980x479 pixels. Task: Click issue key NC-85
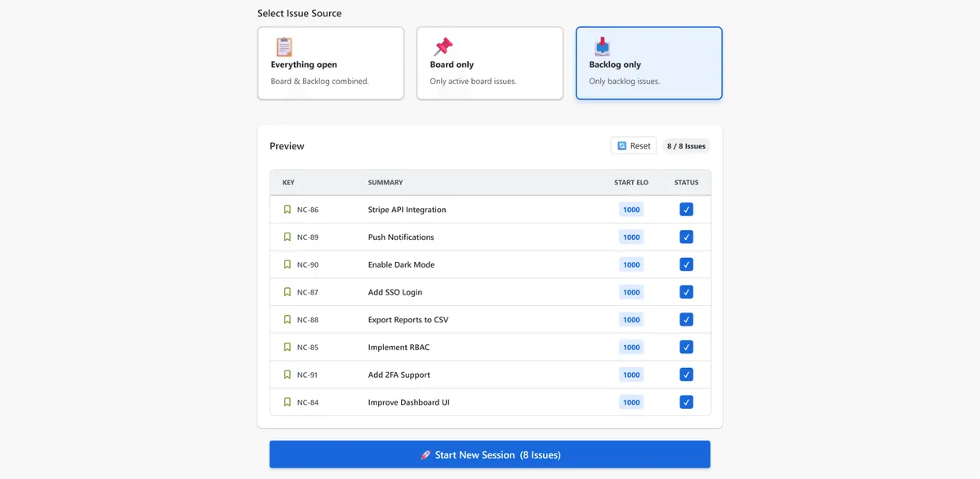coord(308,348)
